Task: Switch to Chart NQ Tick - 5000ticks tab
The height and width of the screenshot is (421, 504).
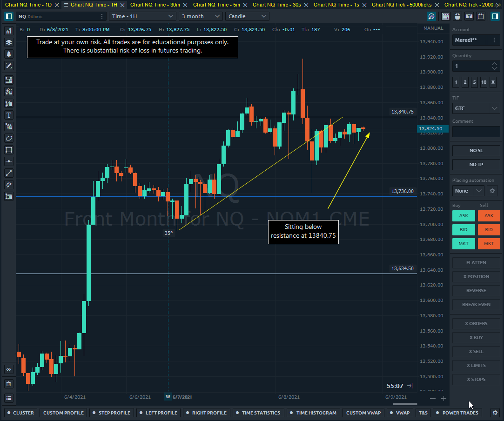Action: (402, 5)
